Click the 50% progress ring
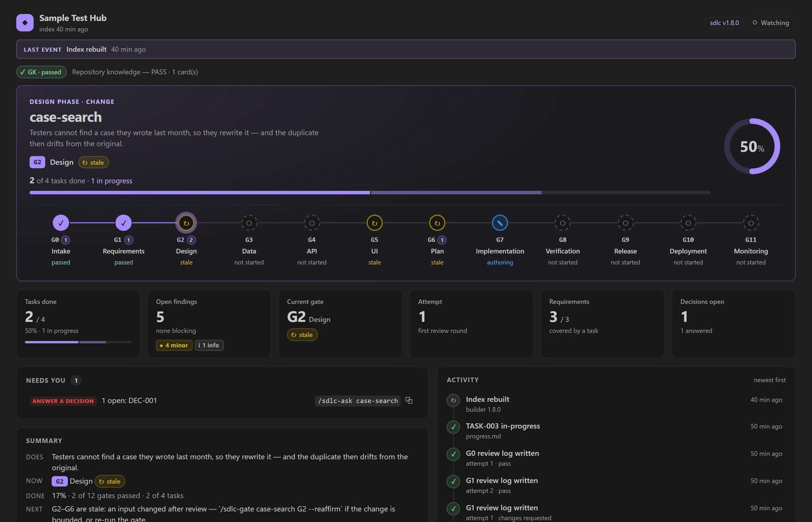This screenshot has width=812, height=522. [x=752, y=147]
